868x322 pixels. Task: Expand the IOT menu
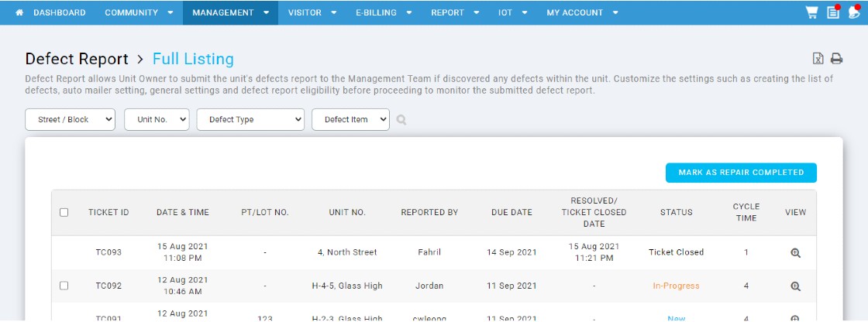coord(512,12)
